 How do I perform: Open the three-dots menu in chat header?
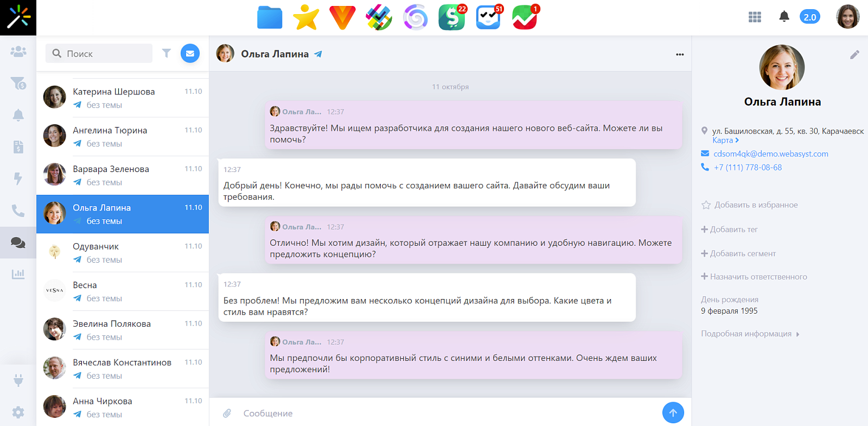coord(680,54)
